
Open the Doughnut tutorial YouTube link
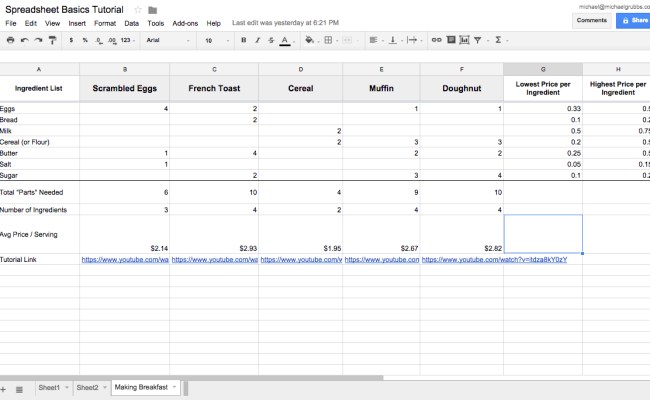coord(494,259)
